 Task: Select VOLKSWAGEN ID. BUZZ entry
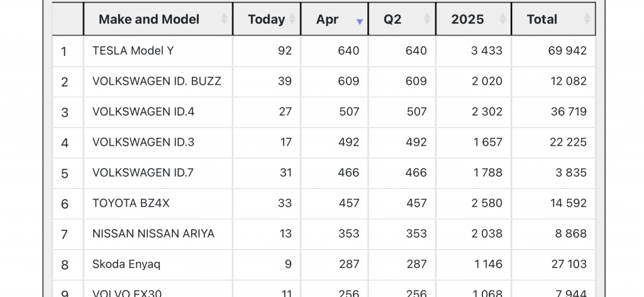[x=157, y=81]
